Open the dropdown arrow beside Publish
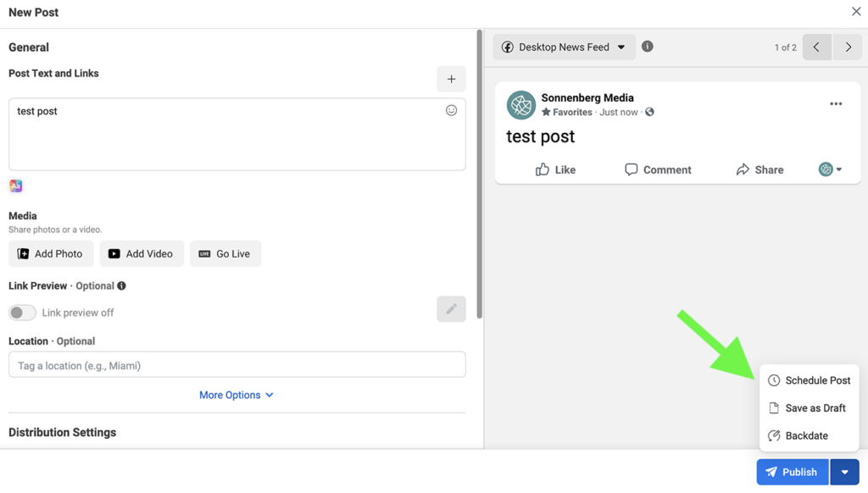 pyautogui.click(x=845, y=473)
